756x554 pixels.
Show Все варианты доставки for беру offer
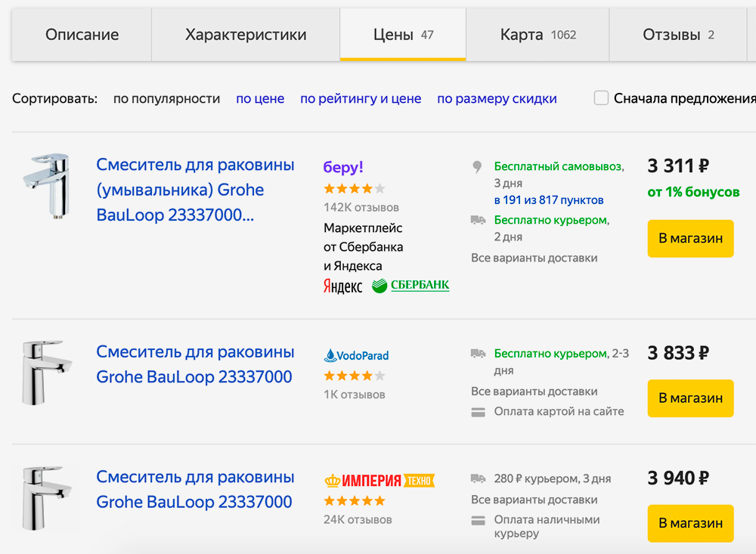[534, 258]
